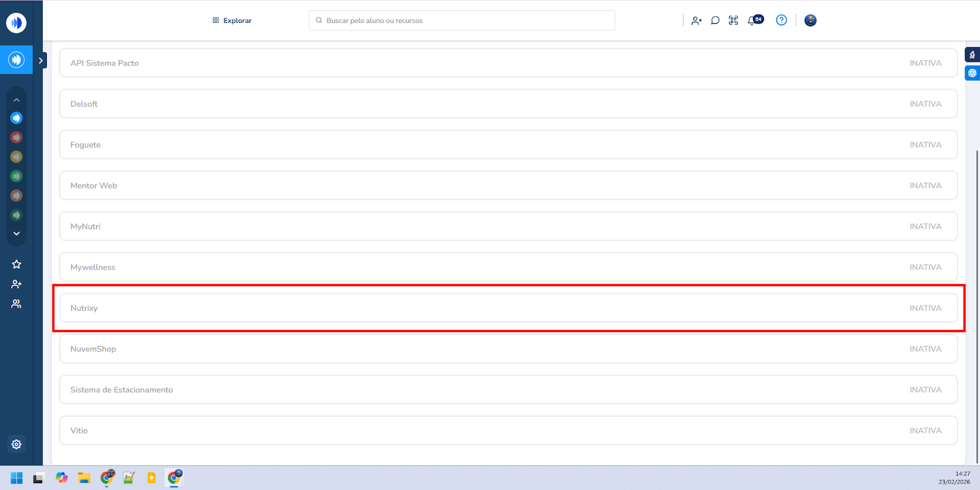Select the red module icon in sidebar
Viewport: 980px width, 490px height.
tap(17, 138)
